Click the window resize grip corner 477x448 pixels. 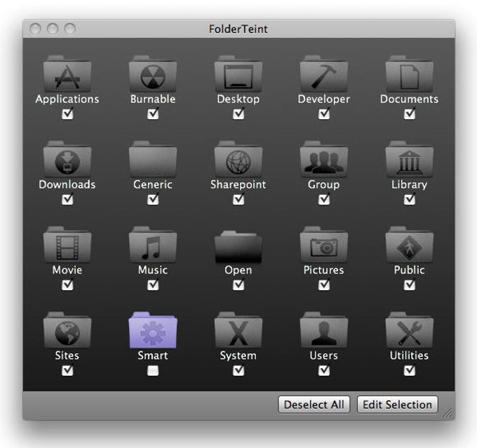click(x=448, y=414)
